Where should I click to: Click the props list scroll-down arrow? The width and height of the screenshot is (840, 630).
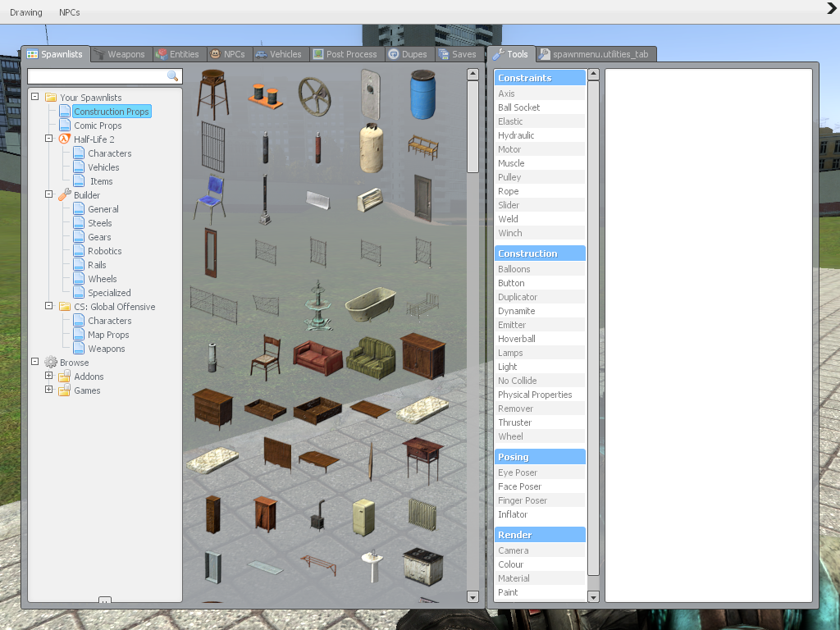(x=472, y=597)
